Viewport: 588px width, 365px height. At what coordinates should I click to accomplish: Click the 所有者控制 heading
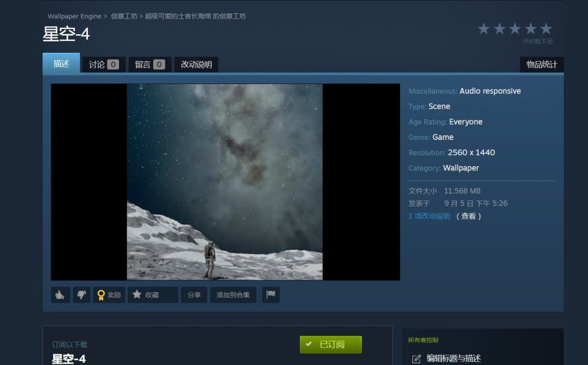pyautogui.click(x=424, y=340)
